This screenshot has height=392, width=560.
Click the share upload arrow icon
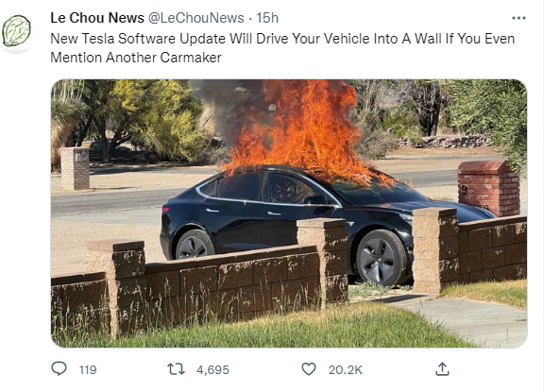[x=442, y=368]
